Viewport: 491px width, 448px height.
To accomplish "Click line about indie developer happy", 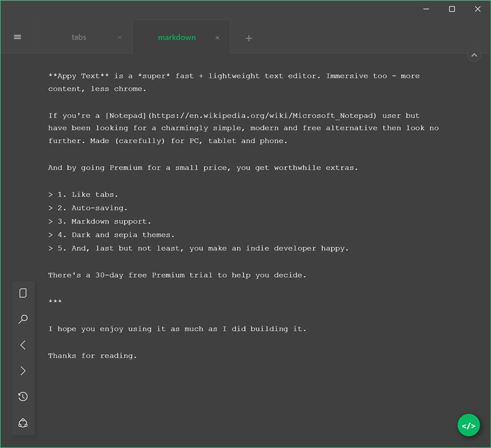I will [198, 248].
